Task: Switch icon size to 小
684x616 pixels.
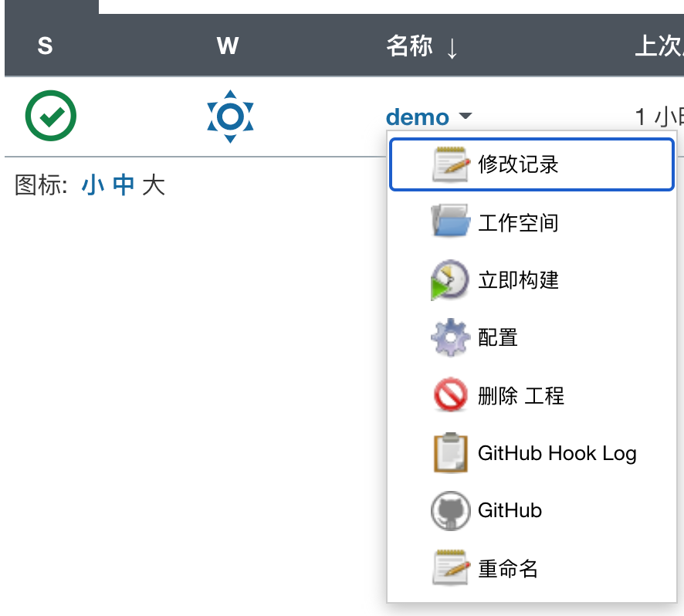Action: (x=93, y=185)
